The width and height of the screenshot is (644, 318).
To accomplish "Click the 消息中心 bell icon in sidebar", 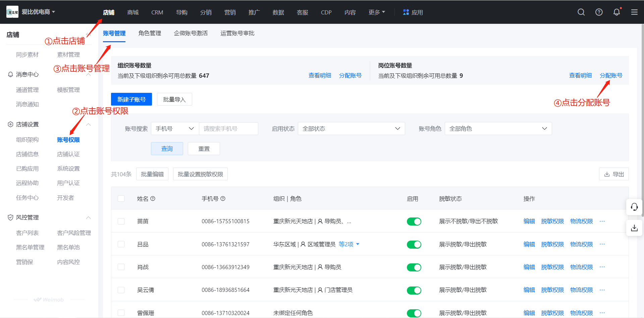I will click(10, 74).
